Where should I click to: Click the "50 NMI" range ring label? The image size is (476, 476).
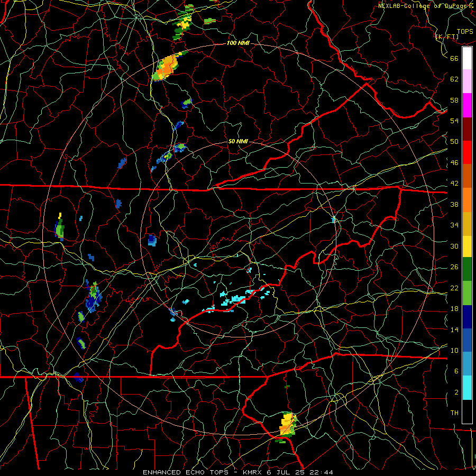pyautogui.click(x=237, y=141)
